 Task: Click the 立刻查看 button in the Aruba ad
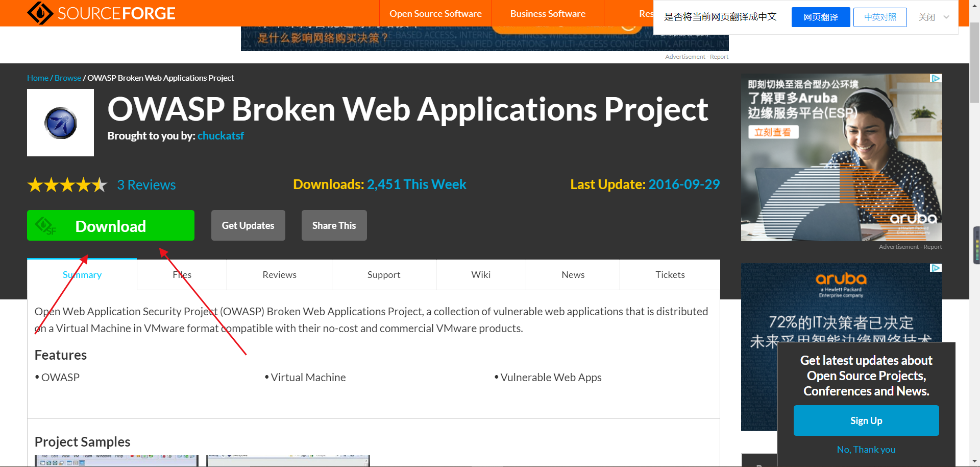(773, 132)
